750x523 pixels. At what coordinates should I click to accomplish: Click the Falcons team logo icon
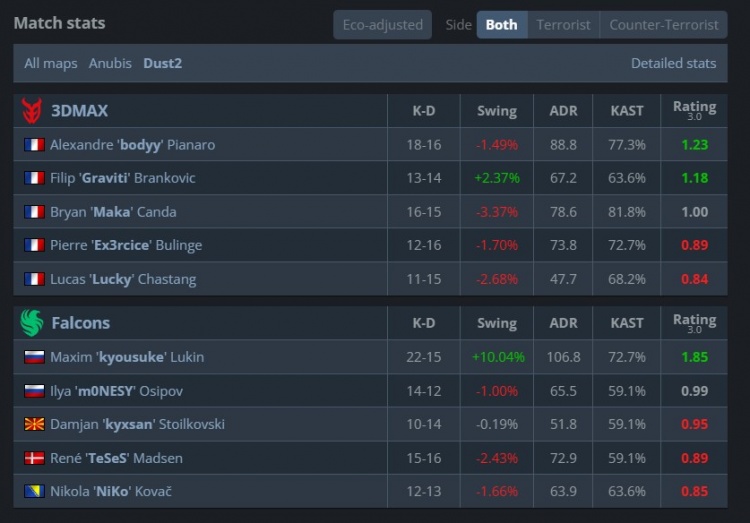tap(32, 323)
